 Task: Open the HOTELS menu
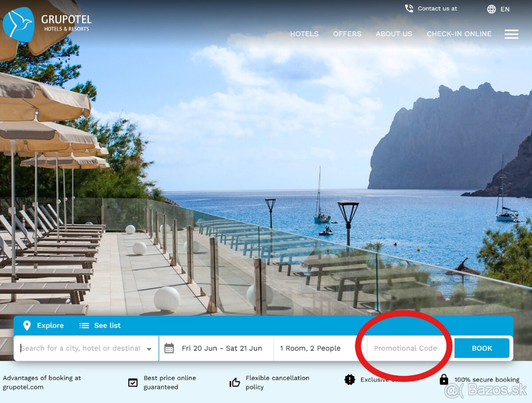(x=304, y=34)
